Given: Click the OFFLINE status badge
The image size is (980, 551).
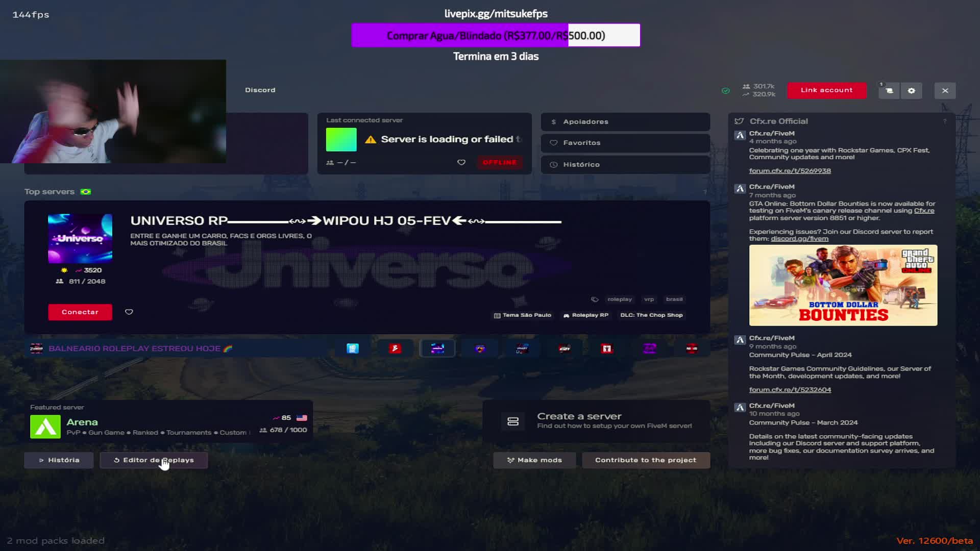Looking at the screenshot, I should pyautogui.click(x=500, y=162).
